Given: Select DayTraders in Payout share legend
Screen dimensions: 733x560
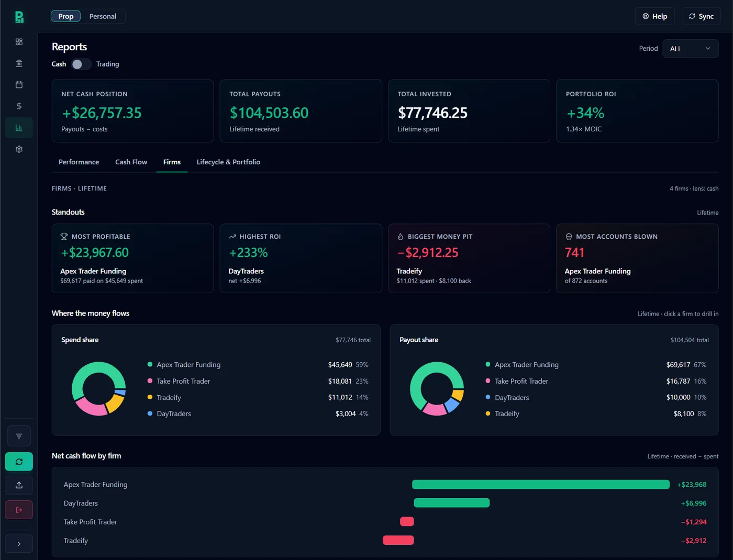Looking at the screenshot, I should coord(596,397).
